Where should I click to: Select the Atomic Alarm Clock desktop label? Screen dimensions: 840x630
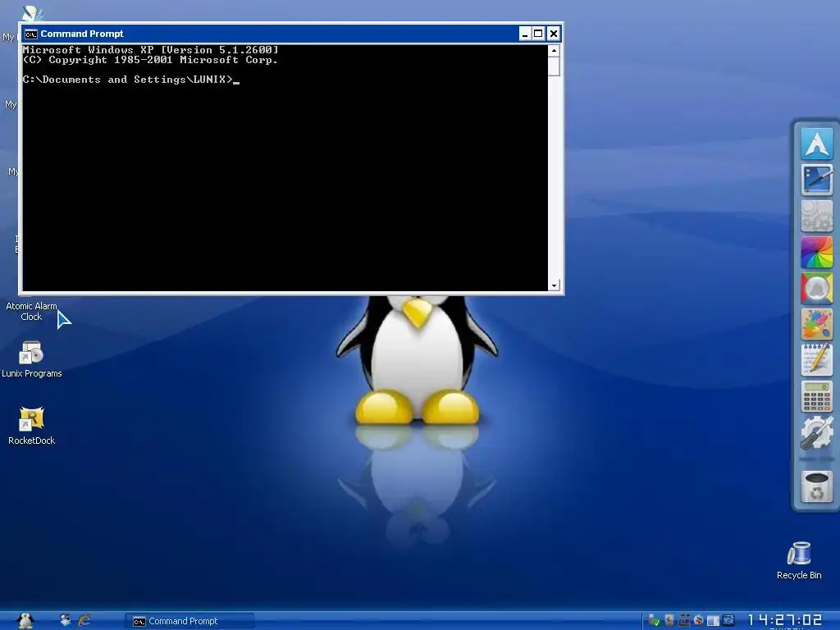31,311
